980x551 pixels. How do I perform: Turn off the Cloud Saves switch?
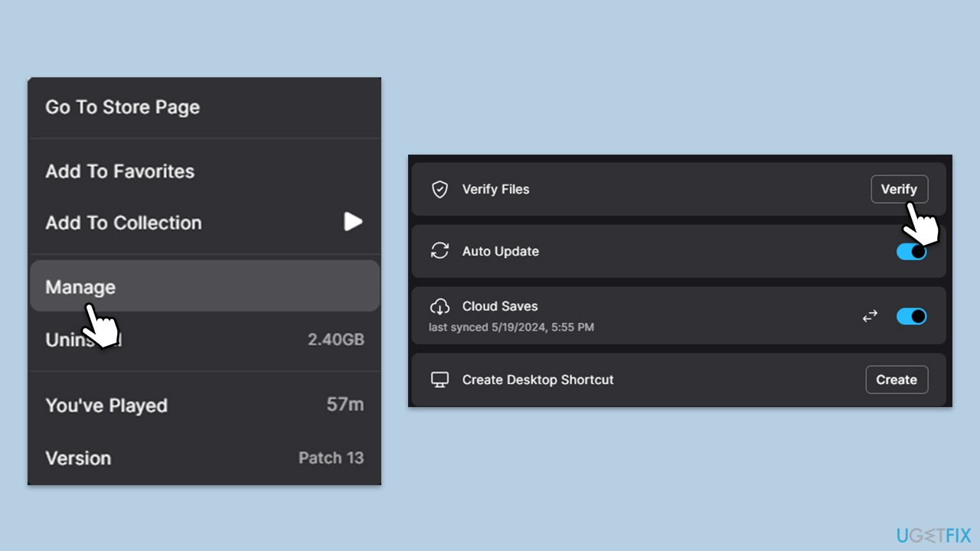911,316
